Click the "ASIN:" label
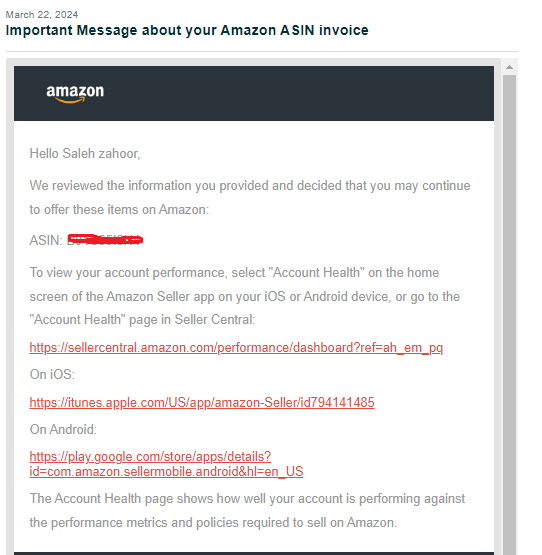The height and width of the screenshot is (555, 542). 46,240
